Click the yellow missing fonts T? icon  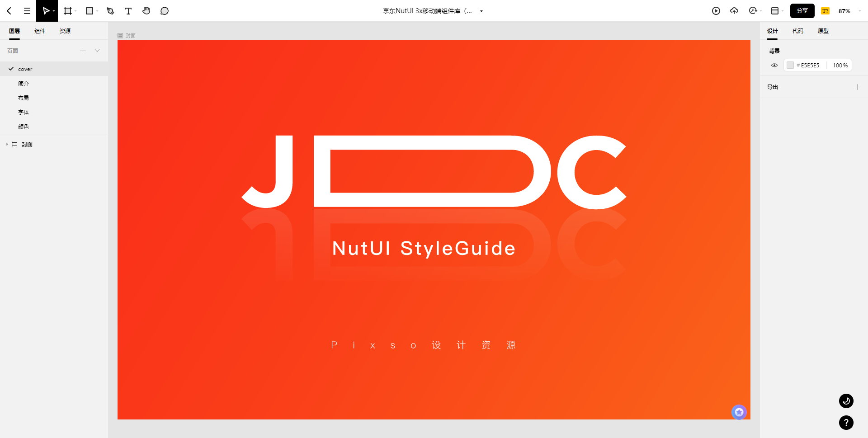(826, 11)
